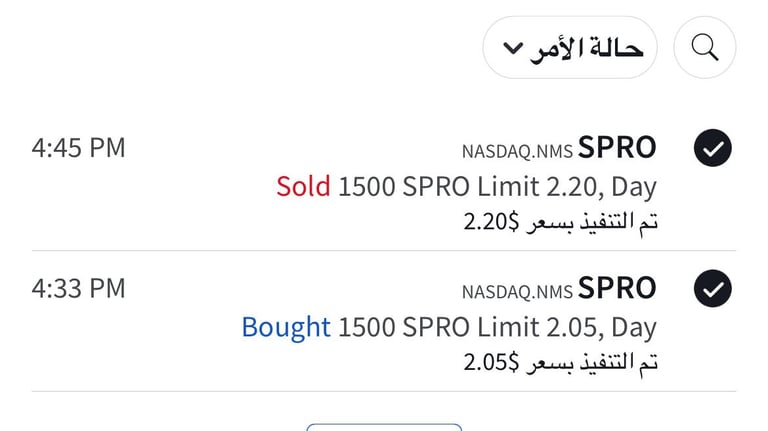Select the blue Bought label
Viewport: 768px width, 431px height.
coord(286,327)
